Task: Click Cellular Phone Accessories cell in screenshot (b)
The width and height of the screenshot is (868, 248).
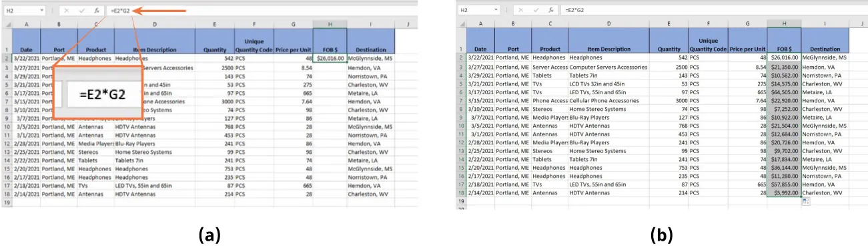Action: pos(608,100)
